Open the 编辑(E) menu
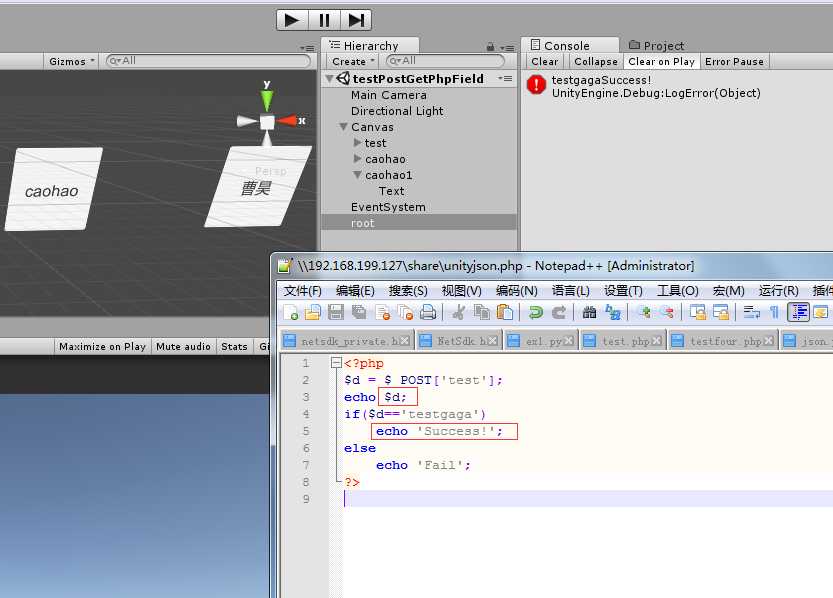This screenshot has height=598, width=833. coord(355,291)
